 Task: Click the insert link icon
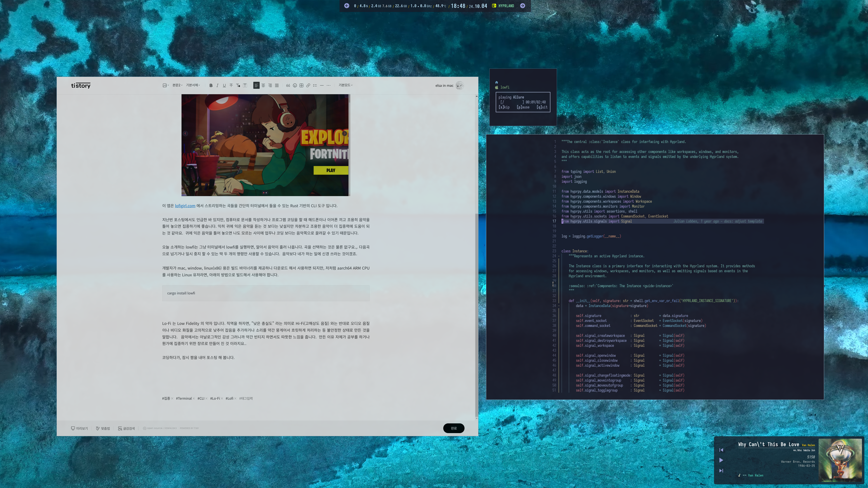(x=308, y=86)
